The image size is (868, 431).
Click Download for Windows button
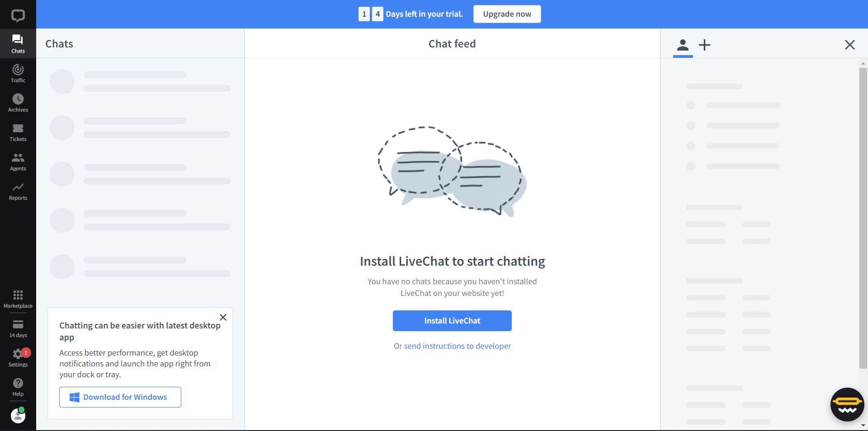point(120,397)
